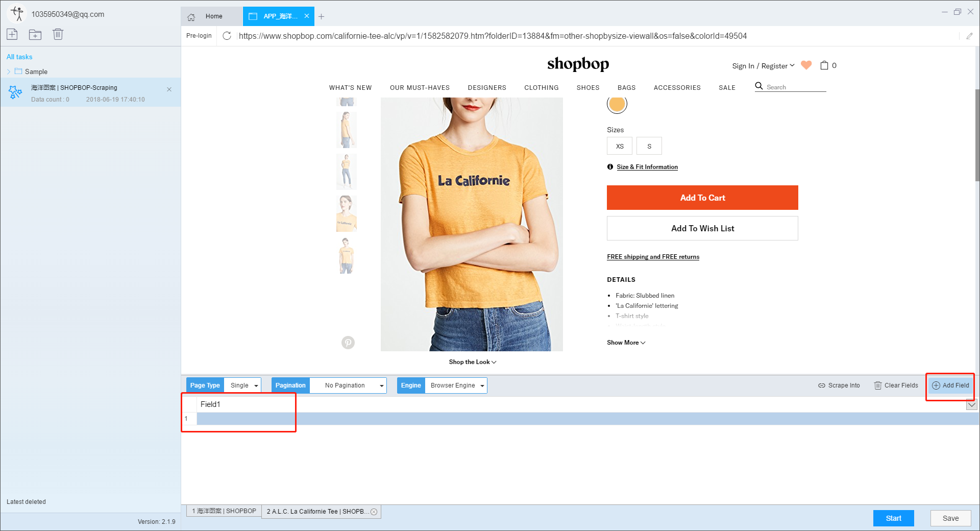Click the trash delete icon in sidebar
This screenshot has width=980, height=531.
click(58, 34)
